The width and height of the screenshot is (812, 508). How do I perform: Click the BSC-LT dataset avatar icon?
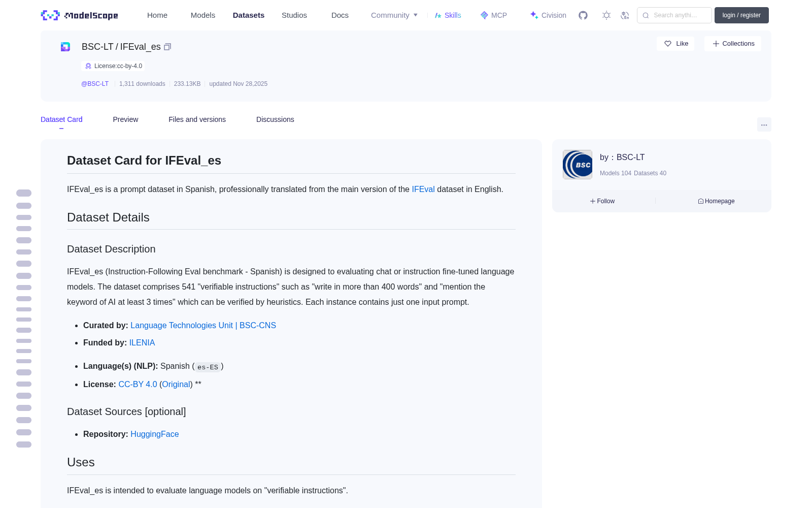click(65, 47)
